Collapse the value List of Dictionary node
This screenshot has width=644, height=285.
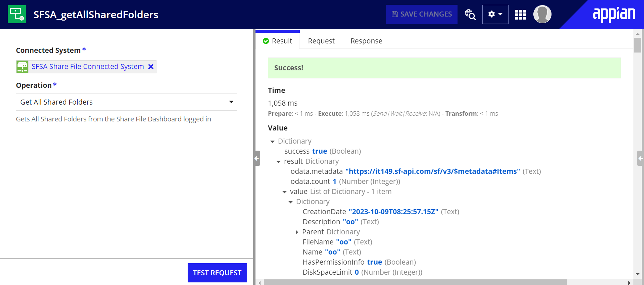click(x=284, y=192)
